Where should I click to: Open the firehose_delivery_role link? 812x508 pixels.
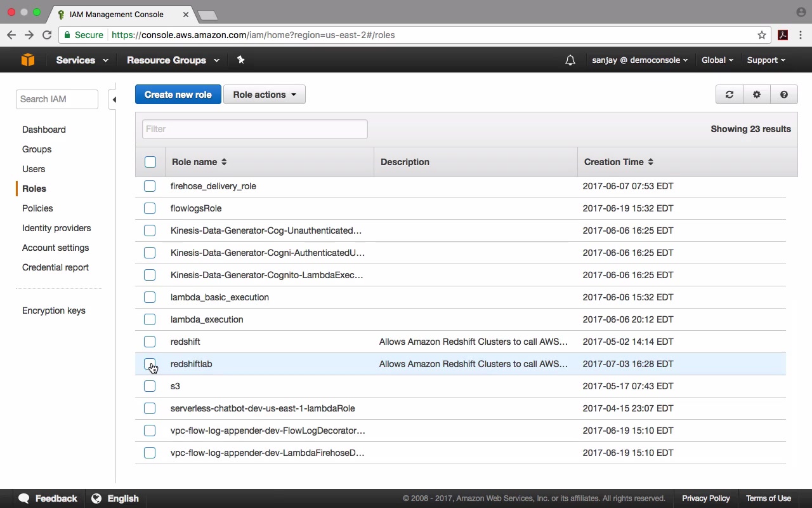tap(213, 186)
